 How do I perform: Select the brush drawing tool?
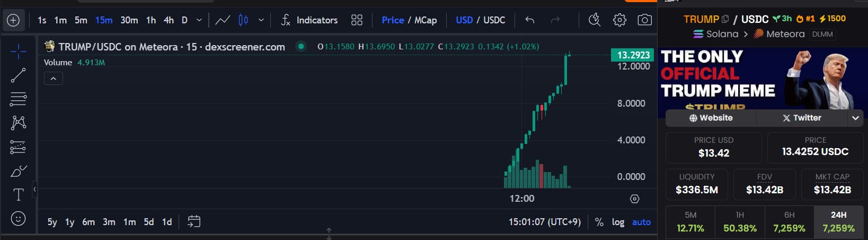(18, 171)
